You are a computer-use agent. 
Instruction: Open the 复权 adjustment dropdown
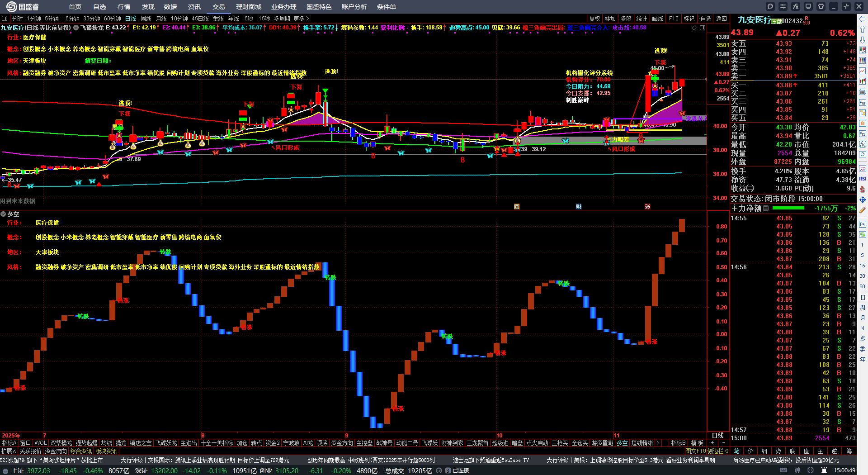(x=595, y=19)
